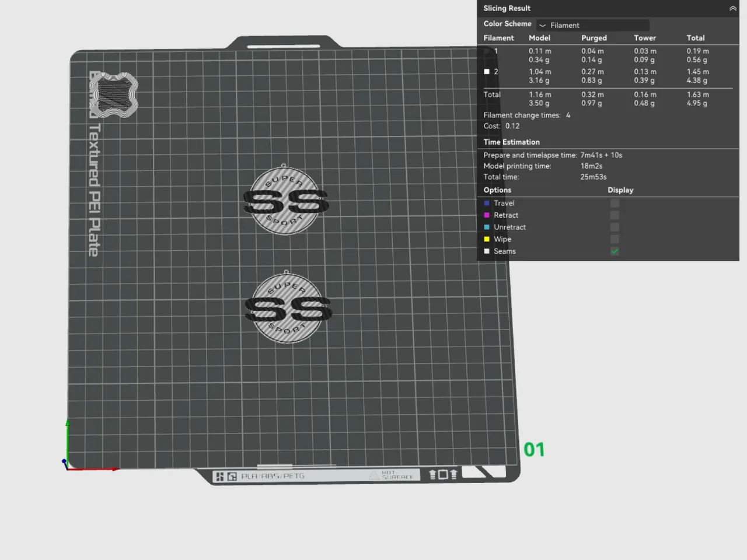This screenshot has width=747, height=560.
Task: Click the white Seams color swatch
Action: coord(487,251)
